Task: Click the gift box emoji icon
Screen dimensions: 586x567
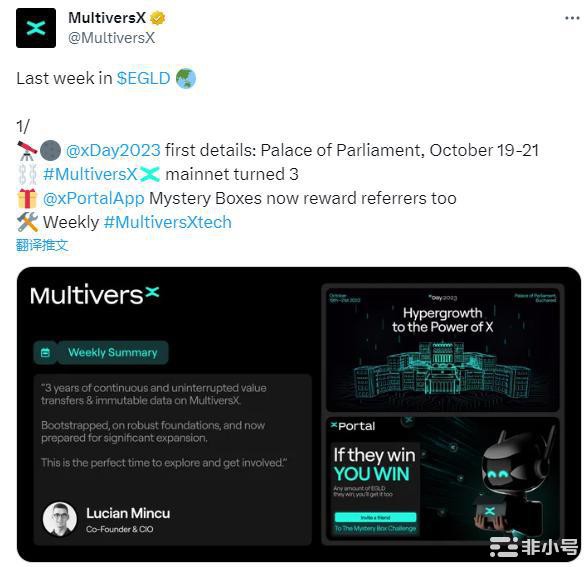Action: (x=27, y=198)
